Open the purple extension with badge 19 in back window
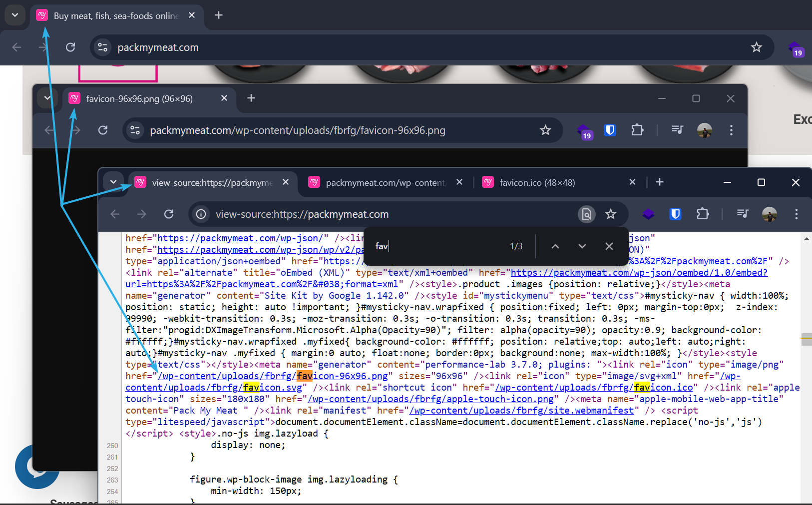812x505 pixels. (x=796, y=48)
